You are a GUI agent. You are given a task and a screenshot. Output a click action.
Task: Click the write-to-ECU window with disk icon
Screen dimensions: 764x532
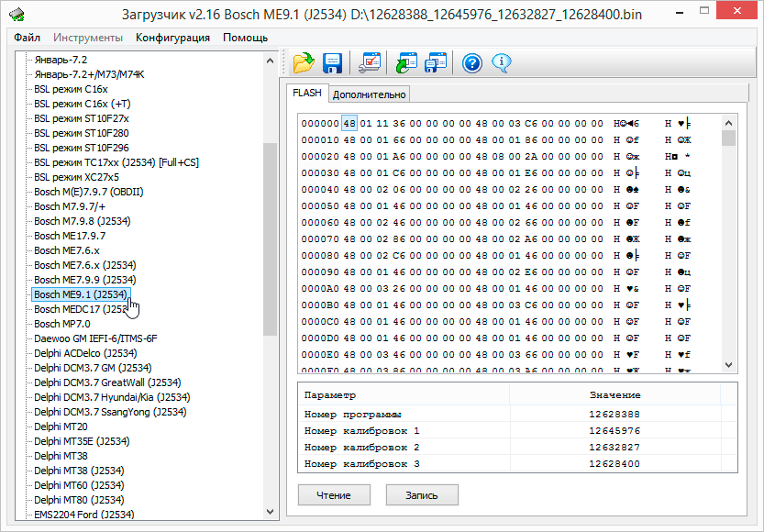pos(437,63)
